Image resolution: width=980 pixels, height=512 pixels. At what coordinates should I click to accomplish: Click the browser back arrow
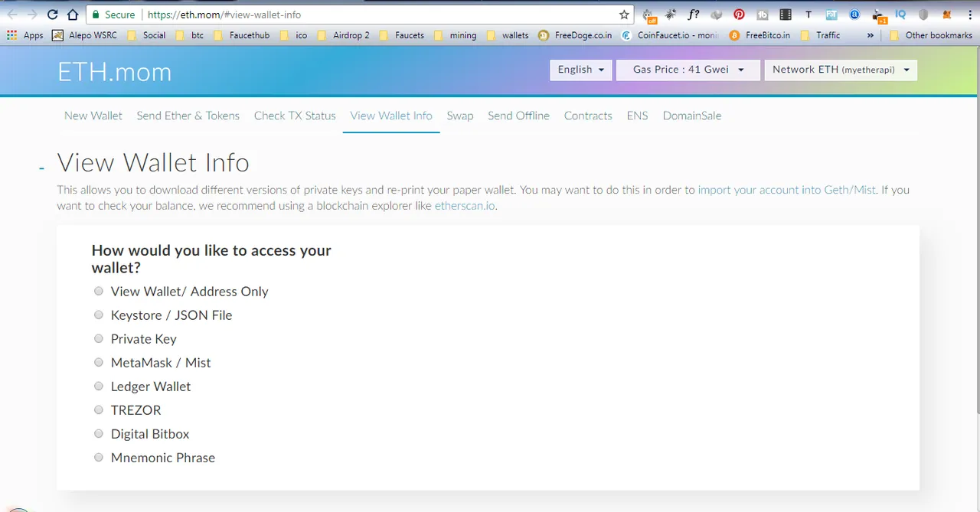coord(12,15)
